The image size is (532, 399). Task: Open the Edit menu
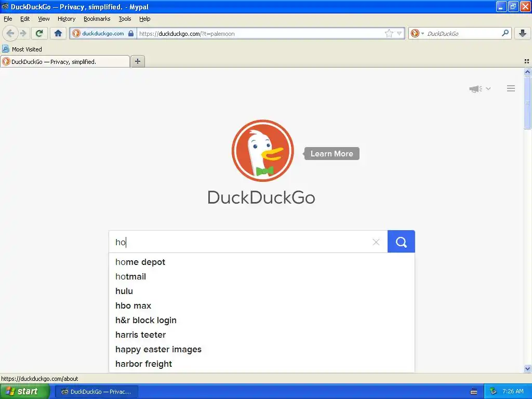pos(25,19)
